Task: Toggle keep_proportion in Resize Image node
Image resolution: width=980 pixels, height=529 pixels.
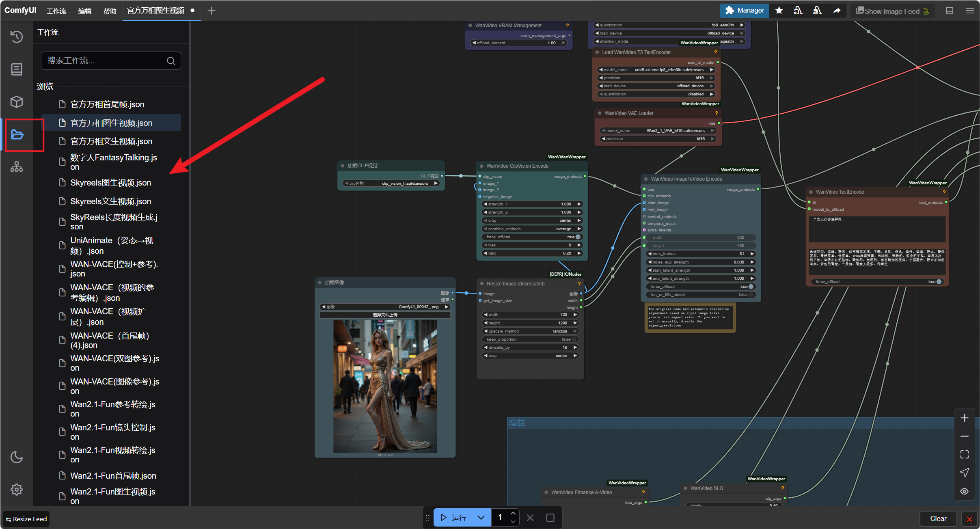Action: tap(531, 339)
